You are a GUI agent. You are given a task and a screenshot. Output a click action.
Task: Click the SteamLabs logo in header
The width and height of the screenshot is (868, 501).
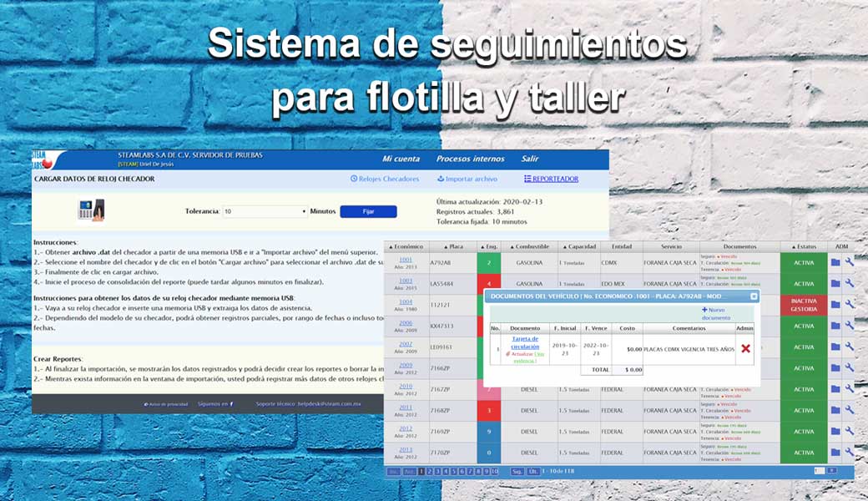point(43,159)
